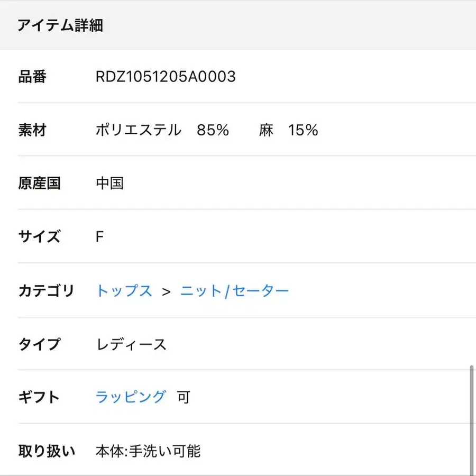Click the vertical scrollbar thumb
Image resolution: width=476 pixels, height=476 pixels.
pyautogui.click(x=471, y=418)
